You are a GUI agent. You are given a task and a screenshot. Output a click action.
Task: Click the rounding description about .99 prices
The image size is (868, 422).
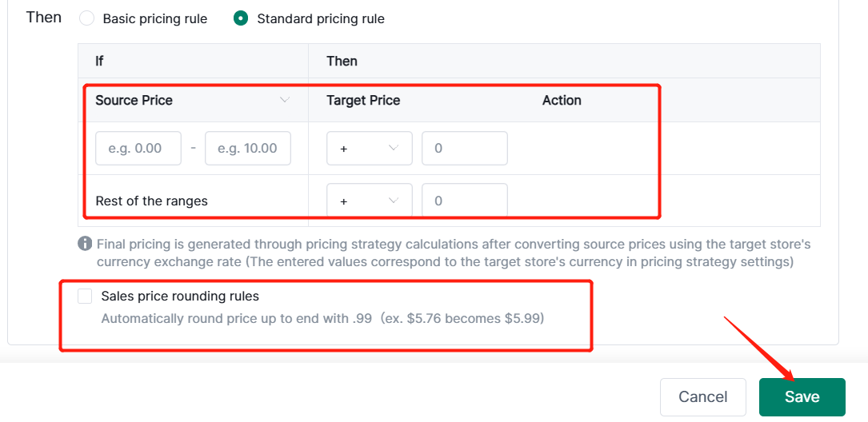pos(322,318)
